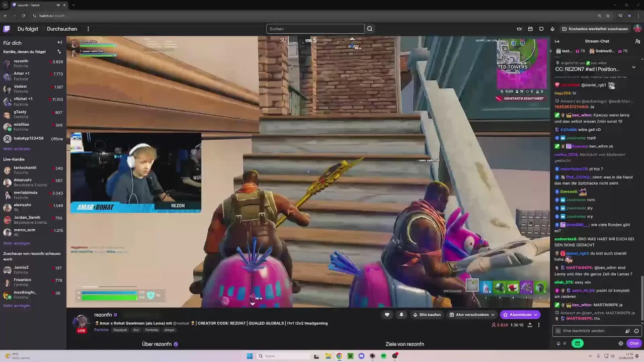Screen dimensions: 644x362
Task: Open the emote picker smiley icon
Action: pyautogui.click(x=636, y=331)
